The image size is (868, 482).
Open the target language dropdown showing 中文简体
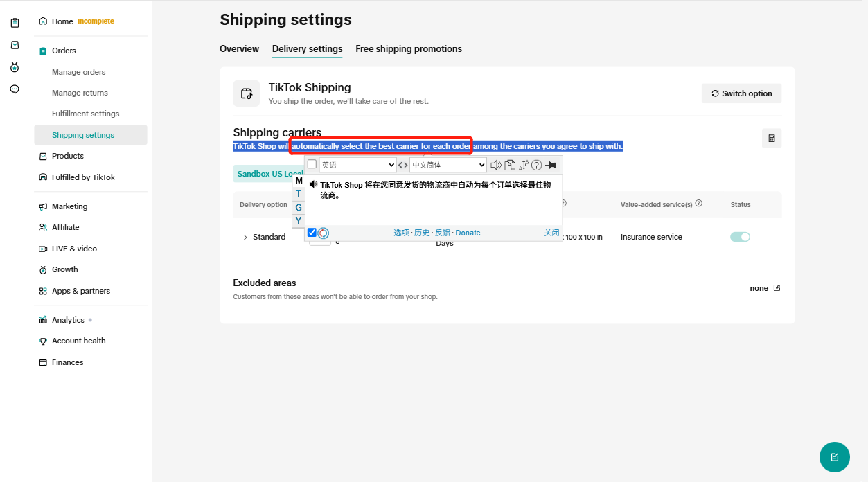[x=448, y=165]
